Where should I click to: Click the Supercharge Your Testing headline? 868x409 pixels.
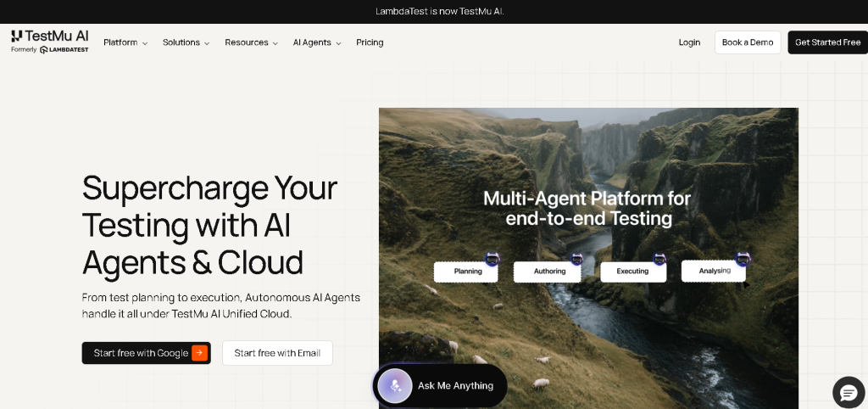[x=209, y=225]
